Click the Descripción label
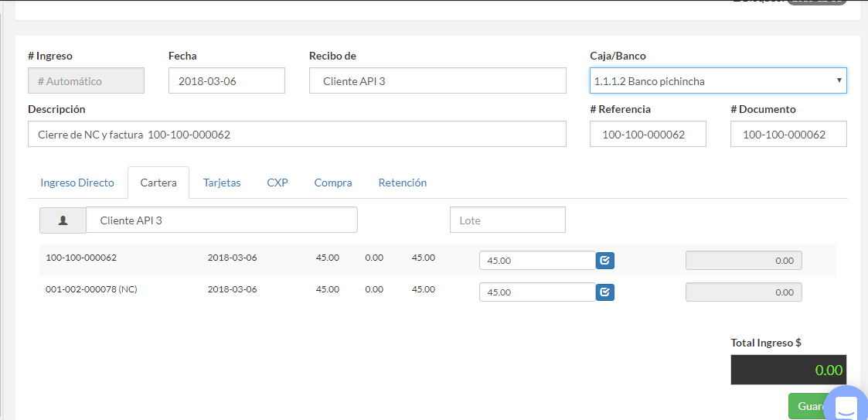 (x=56, y=109)
